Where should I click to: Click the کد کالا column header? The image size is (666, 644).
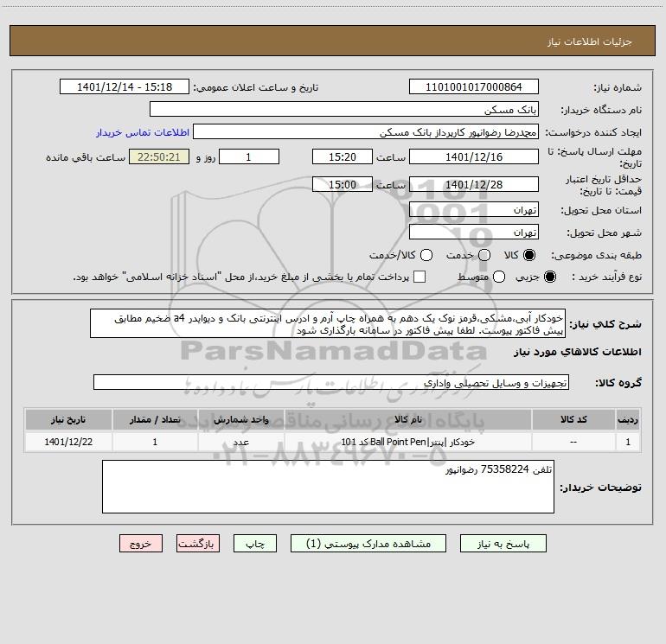[x=573, y=419]
